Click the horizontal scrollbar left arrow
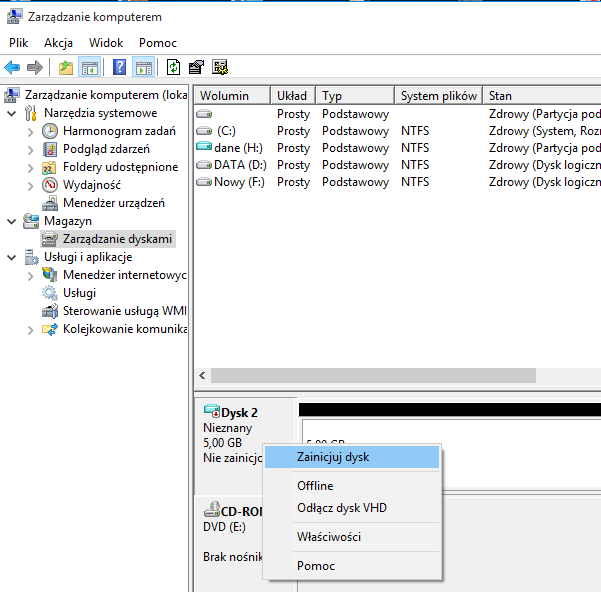601x592 pixels. [x=202, y=376]
